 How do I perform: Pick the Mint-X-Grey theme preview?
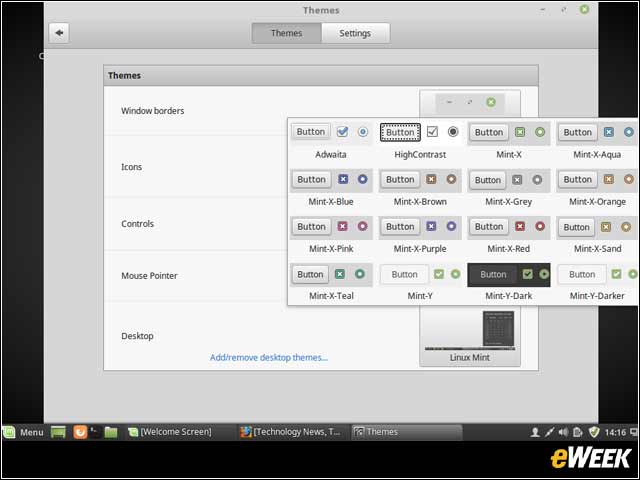tap(509, 180)
